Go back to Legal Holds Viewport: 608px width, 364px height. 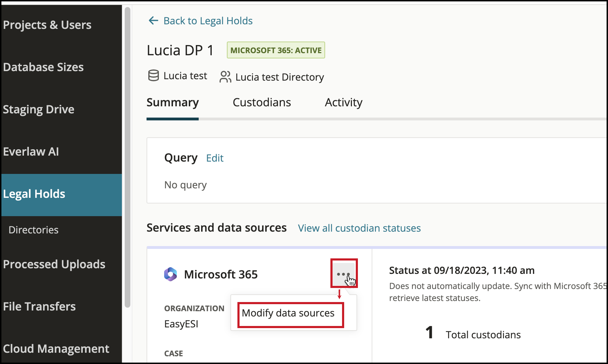208,21
